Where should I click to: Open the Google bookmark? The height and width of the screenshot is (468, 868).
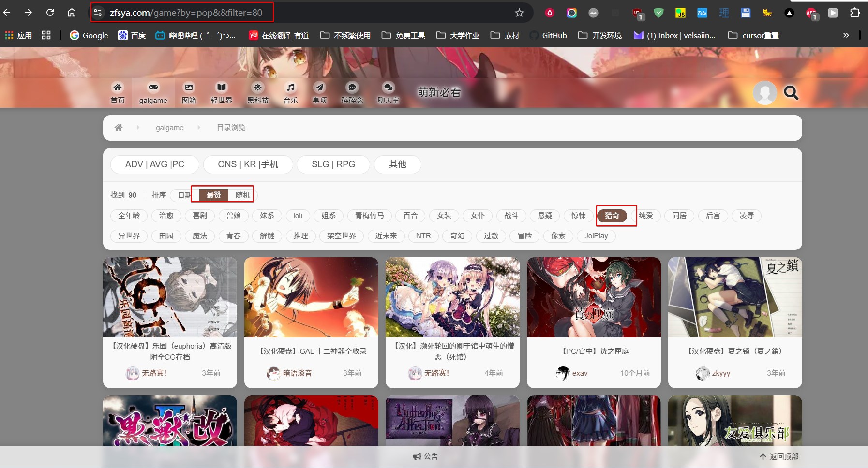89,35
